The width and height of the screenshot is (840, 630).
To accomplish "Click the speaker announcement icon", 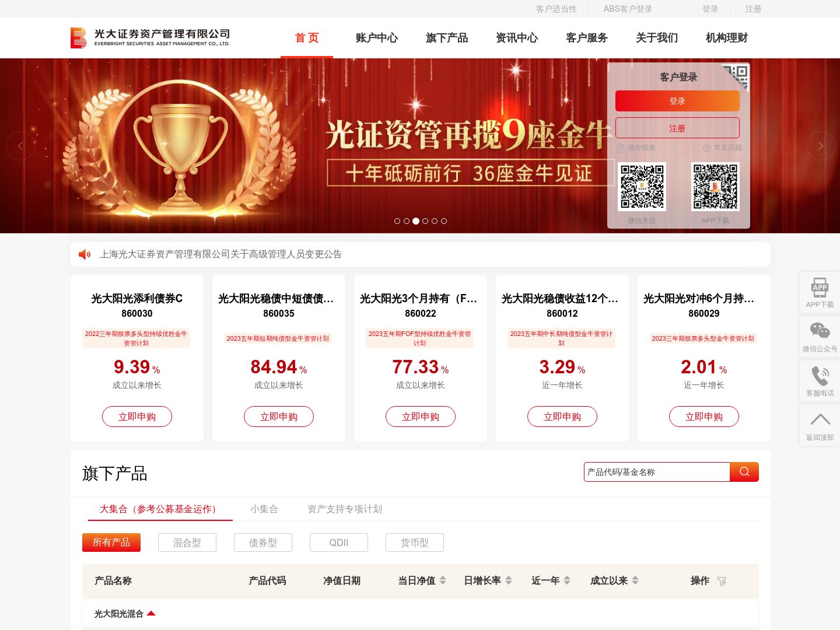I will (x=85, y=254).
